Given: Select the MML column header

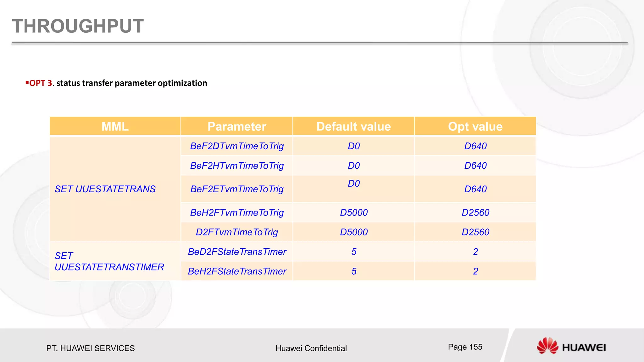Looking at the screenshot, I should tap(115, 126).
